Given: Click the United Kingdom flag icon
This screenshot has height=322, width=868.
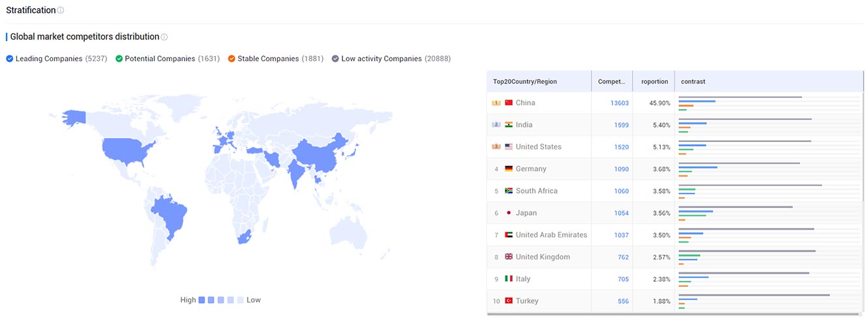Looking at the screenshot, I should click(x=509, y=257).
